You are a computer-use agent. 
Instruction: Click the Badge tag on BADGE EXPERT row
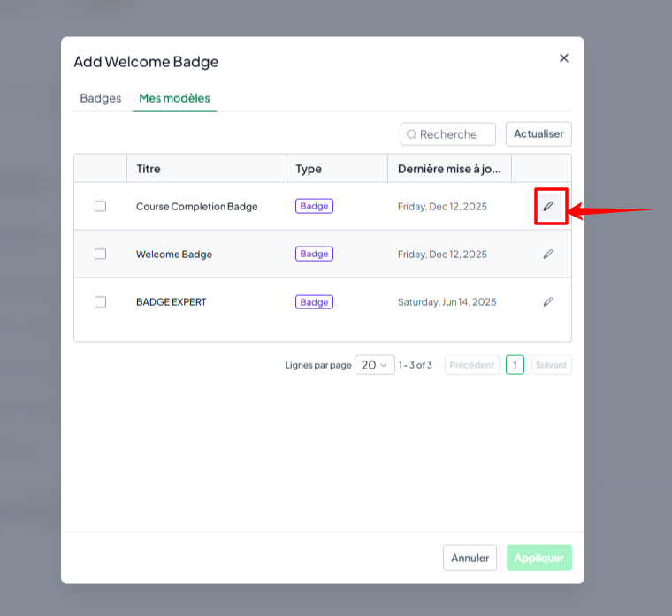pyautogui.click(x=314, y=302)
